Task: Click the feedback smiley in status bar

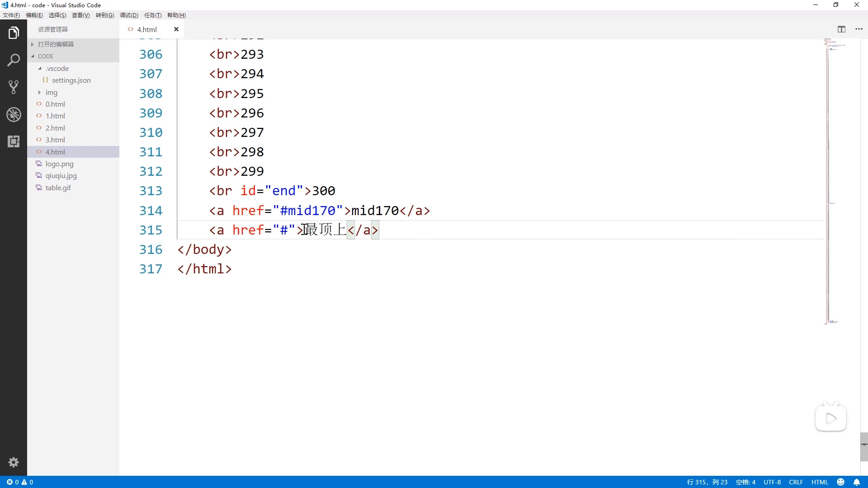Action: (841, 482)
